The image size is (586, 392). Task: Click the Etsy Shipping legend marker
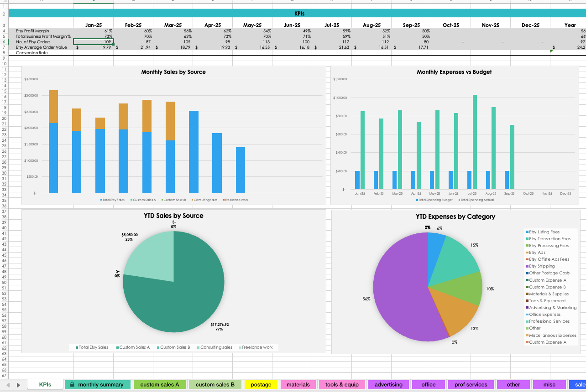tap(527, 266)
